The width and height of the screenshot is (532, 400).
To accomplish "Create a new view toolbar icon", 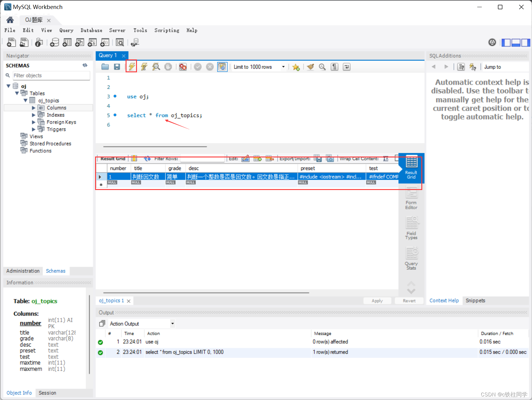I will click(80, 42).
